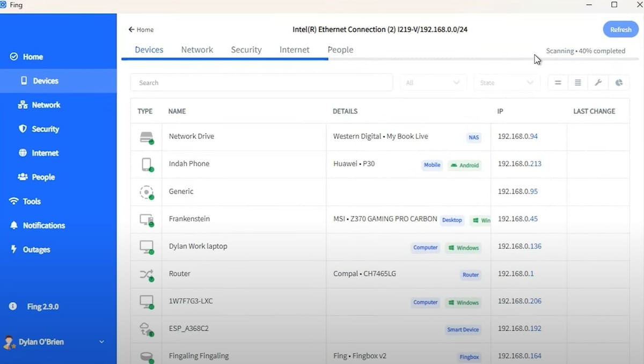This screenshot has width=644, height=364.
Task: Switch to the Security tab
Action: click(246, 49)
